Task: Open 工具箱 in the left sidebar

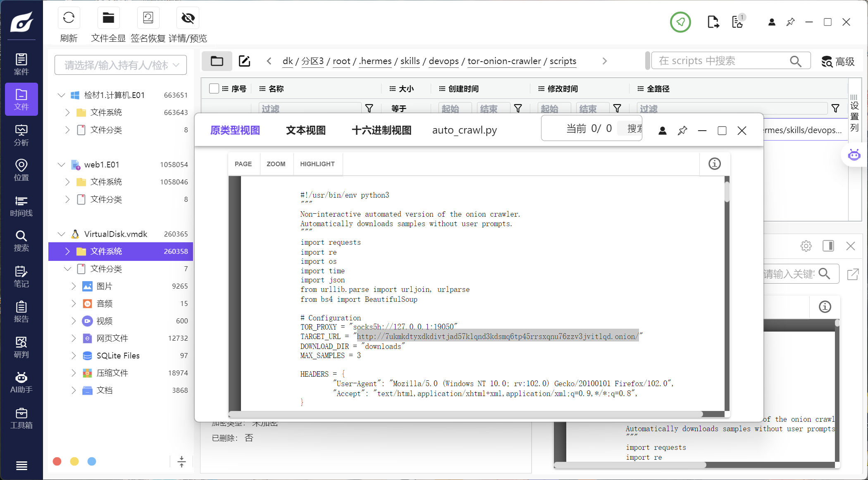Action: coord(21,418)
